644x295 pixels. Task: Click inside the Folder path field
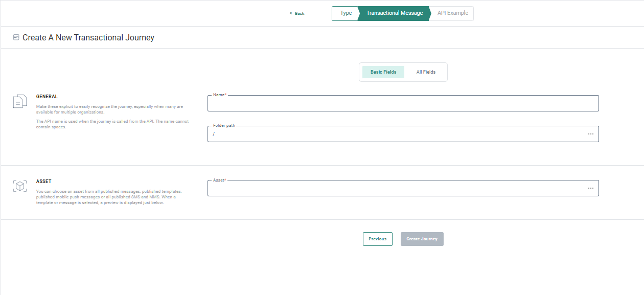point(394,134)
